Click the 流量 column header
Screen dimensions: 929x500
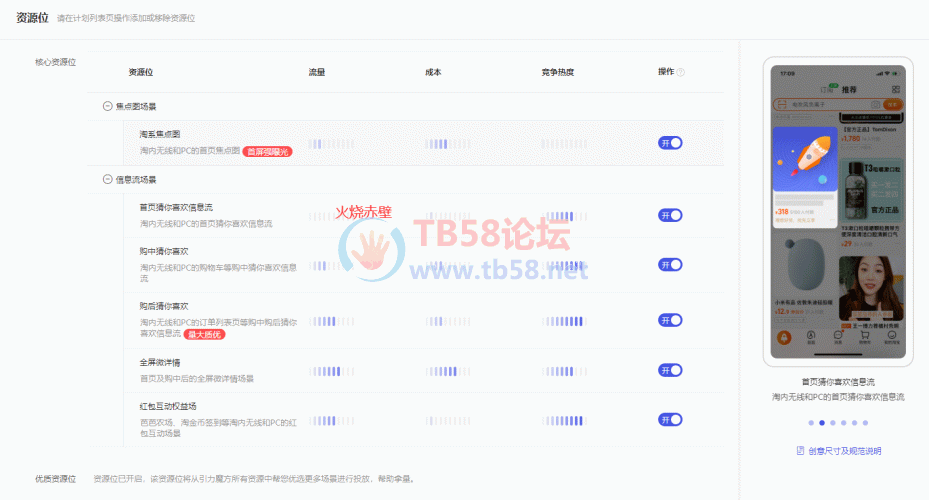tap(317, 72)
